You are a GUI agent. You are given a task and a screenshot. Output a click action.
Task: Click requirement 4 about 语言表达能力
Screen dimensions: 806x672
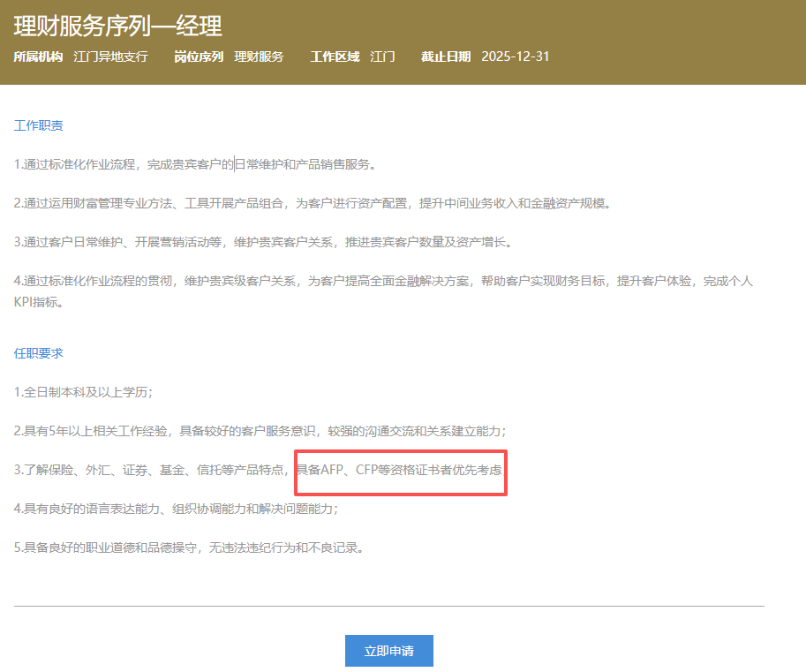[176, 509]
